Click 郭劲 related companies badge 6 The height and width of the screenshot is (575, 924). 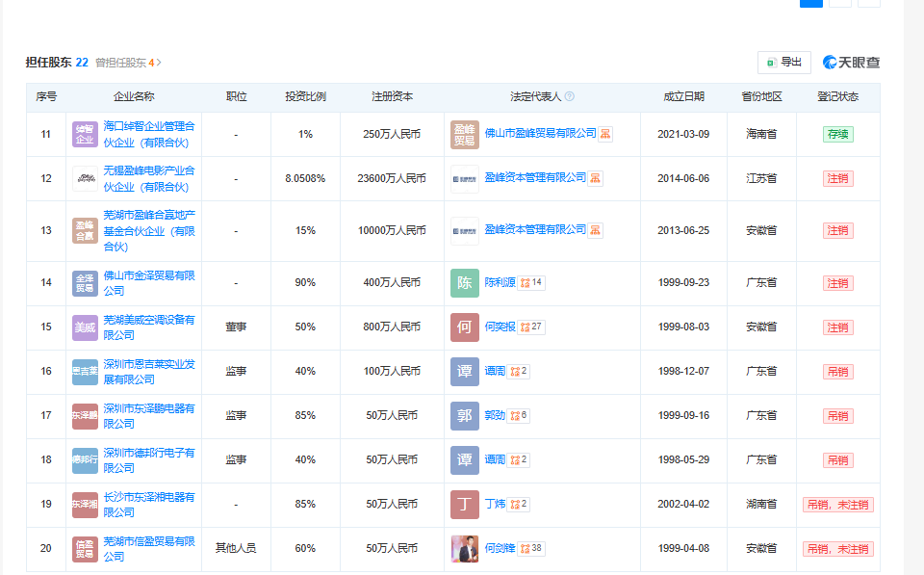pos(519,415)
